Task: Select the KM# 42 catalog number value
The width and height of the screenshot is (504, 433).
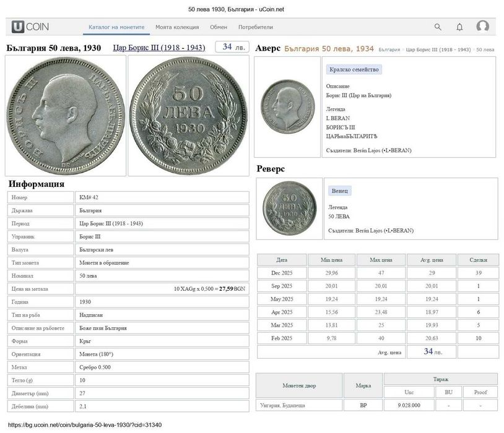Action: (89, 197)
